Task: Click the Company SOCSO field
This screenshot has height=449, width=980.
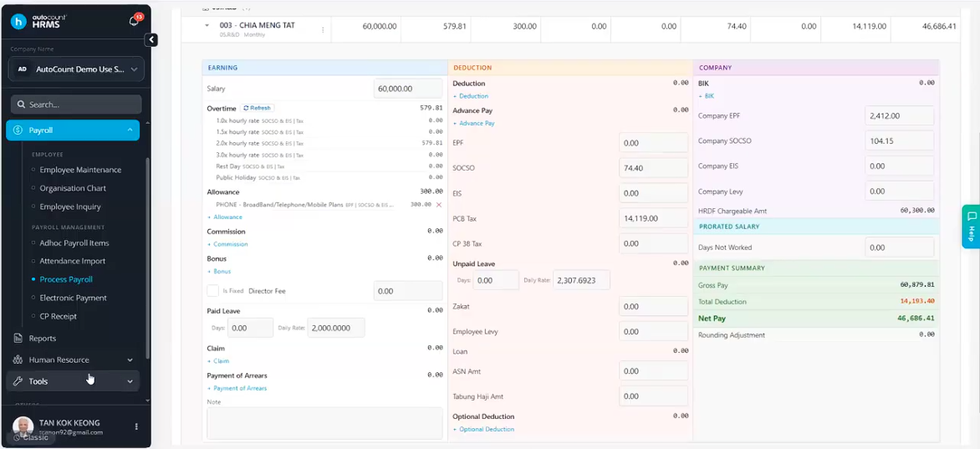Action: pyautogui.click(x=900, y=140)
